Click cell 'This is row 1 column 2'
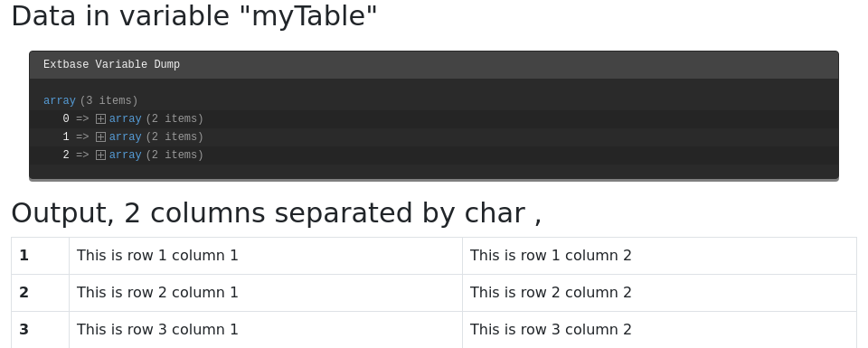This screenshot has width=868, height=348. [x=659, y=256]
